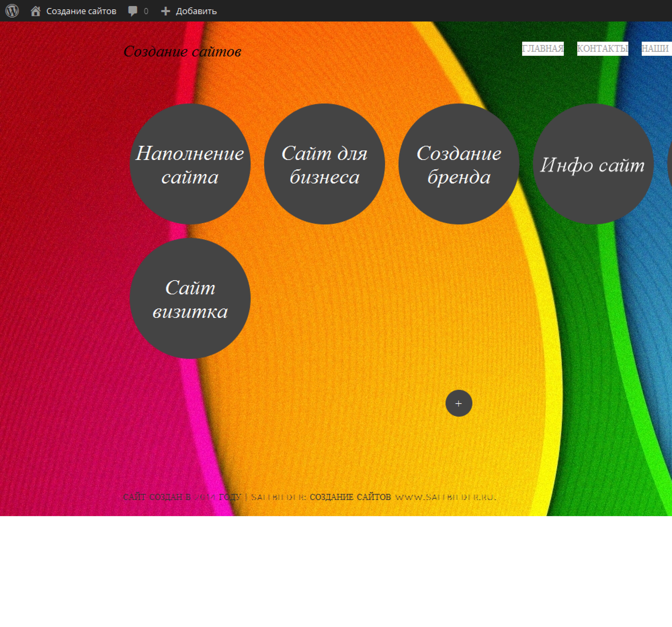Viewport: 672px width, 627px height.
Task: Click the partially visible circle at right edge
Action: pyautogui.click(x=670, y=164)
